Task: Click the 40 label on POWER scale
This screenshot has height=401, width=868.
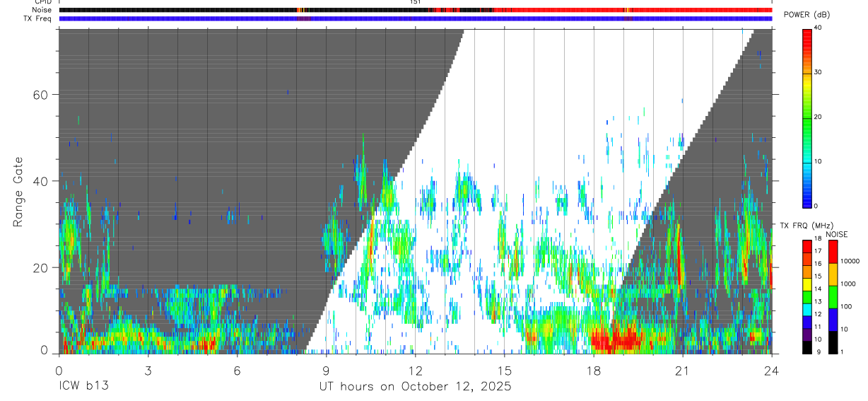Action: [x=819, y=28]
